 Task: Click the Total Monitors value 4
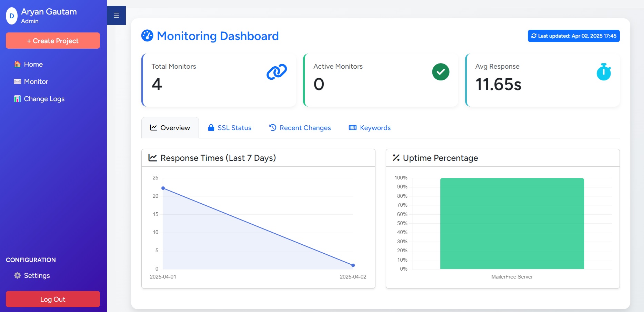tap(157, 84)
